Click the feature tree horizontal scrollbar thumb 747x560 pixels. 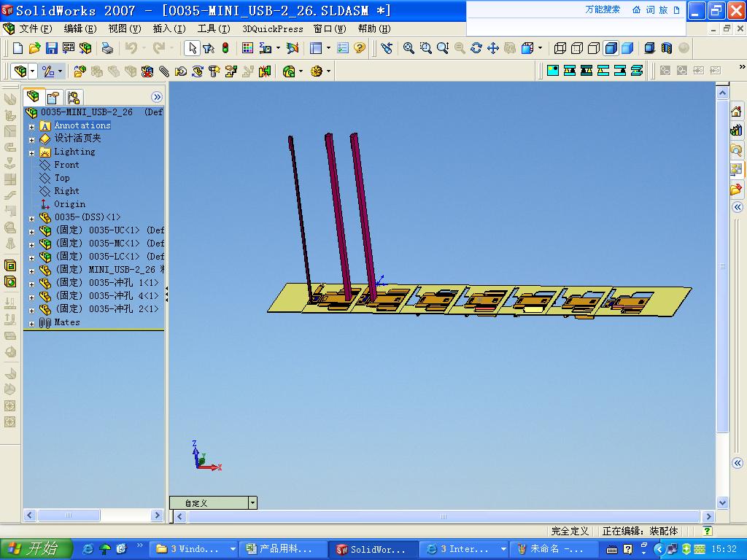[69, 516]
